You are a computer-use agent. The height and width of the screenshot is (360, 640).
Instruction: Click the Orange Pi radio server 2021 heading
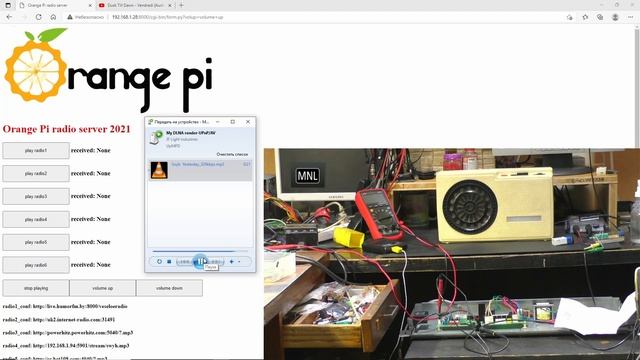click(67, 129)
